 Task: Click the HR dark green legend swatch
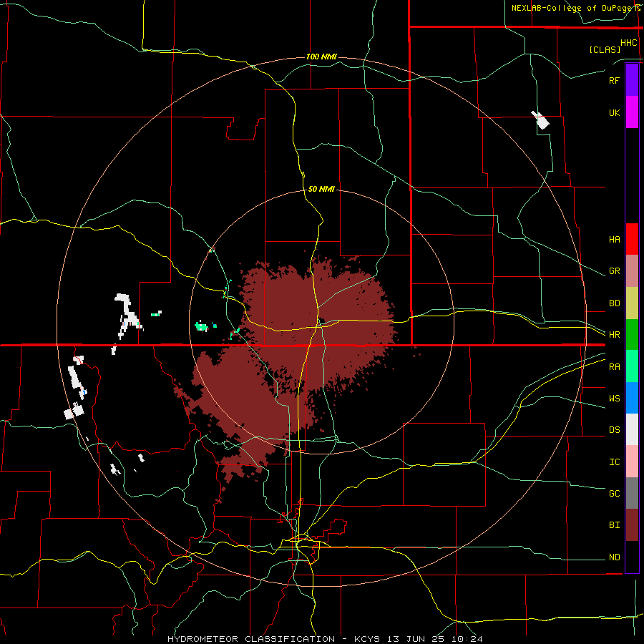click(632, 335)
